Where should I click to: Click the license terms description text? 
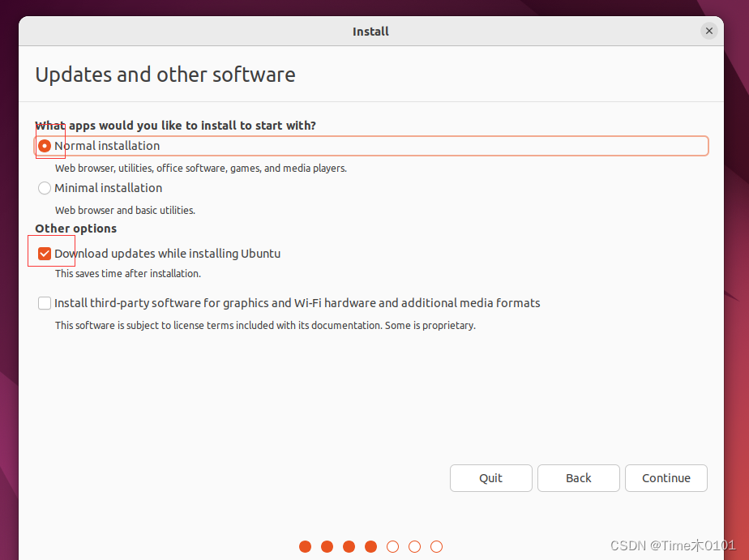(x=265, y=326)
